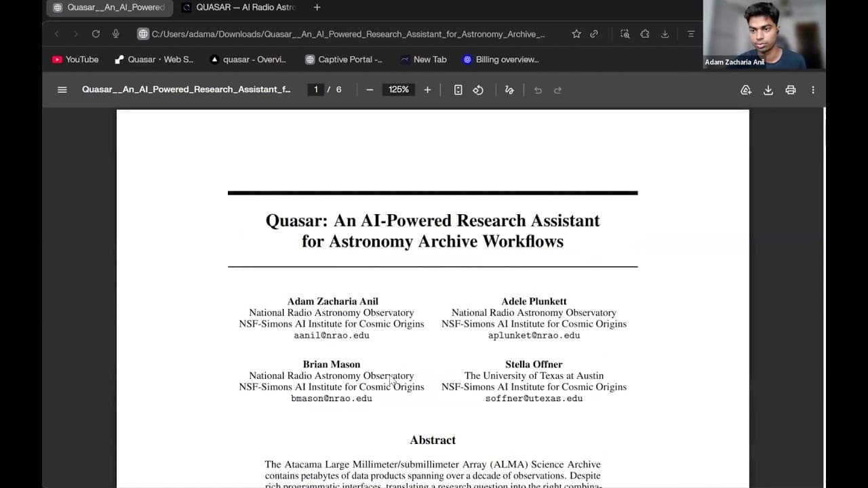Viewport: 868px width, 488px height.
Task: Click the PDF file name title in toolbar
Action: click(x=186, y=89)
